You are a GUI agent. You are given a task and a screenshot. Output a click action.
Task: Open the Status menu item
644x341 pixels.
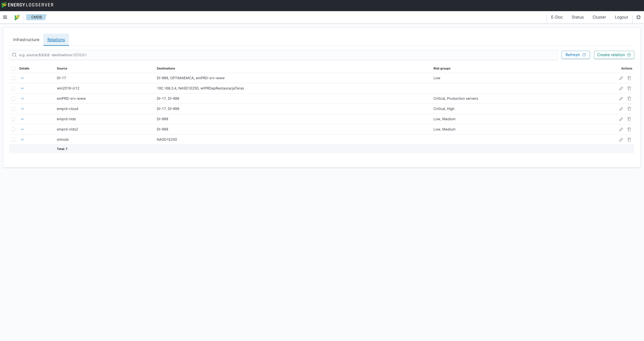click(578, 17)
